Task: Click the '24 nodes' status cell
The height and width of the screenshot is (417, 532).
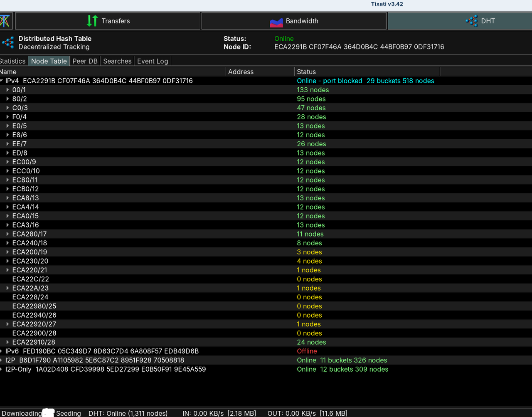Action: 311,342
